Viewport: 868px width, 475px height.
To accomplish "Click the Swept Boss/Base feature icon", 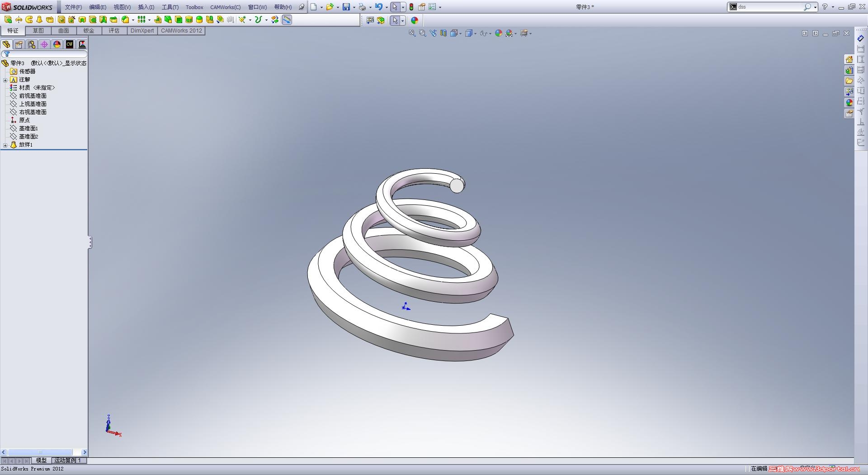I will (29, 19).
